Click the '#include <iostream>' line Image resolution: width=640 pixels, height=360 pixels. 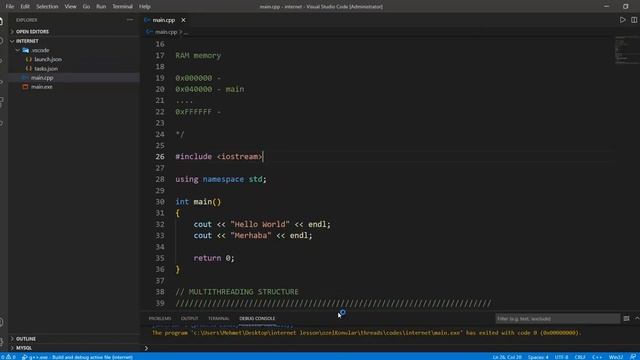[219, 157]
